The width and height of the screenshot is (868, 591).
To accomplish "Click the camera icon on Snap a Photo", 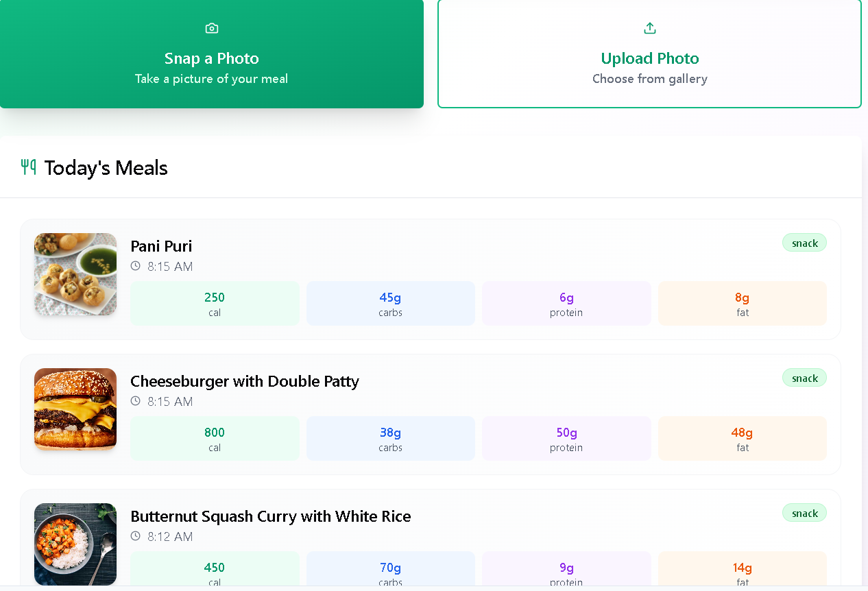I will 212,28.
